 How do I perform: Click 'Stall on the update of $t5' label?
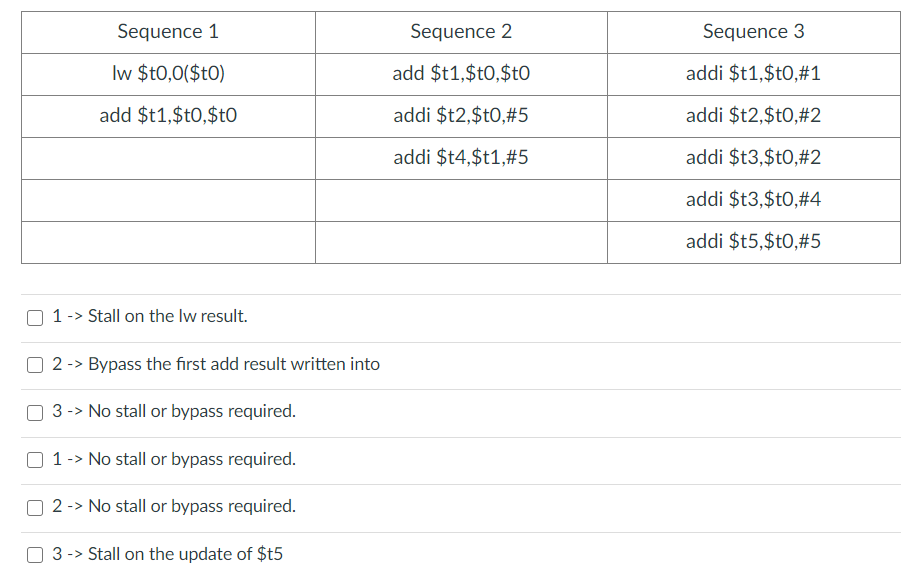click(185, 554)
